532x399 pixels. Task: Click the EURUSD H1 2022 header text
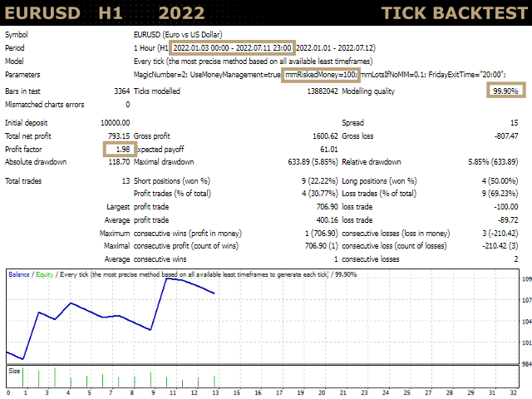tap(104, 13)
